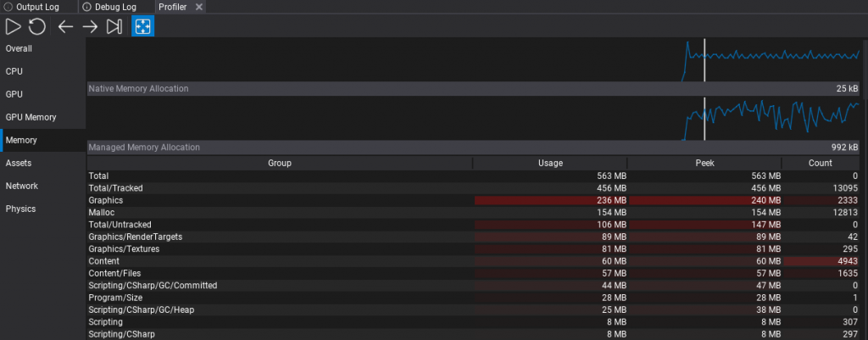Clear profiler data with the reset icon
This screenshot has height=340, width=868.
point(37,27)
